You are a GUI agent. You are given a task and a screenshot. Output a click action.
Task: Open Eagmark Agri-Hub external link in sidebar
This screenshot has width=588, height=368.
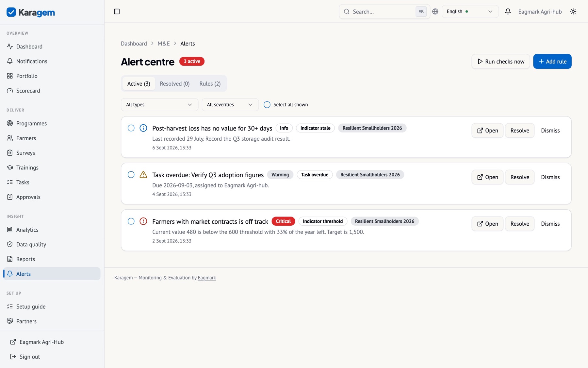[x=52, y=342]
